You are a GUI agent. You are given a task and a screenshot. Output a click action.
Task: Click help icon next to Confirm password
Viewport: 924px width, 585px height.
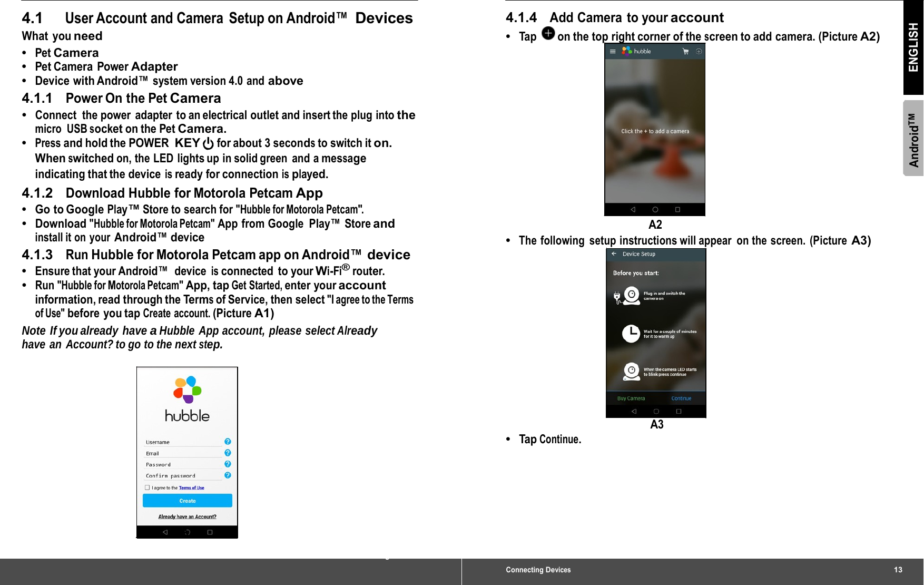[x=228, y=475]
